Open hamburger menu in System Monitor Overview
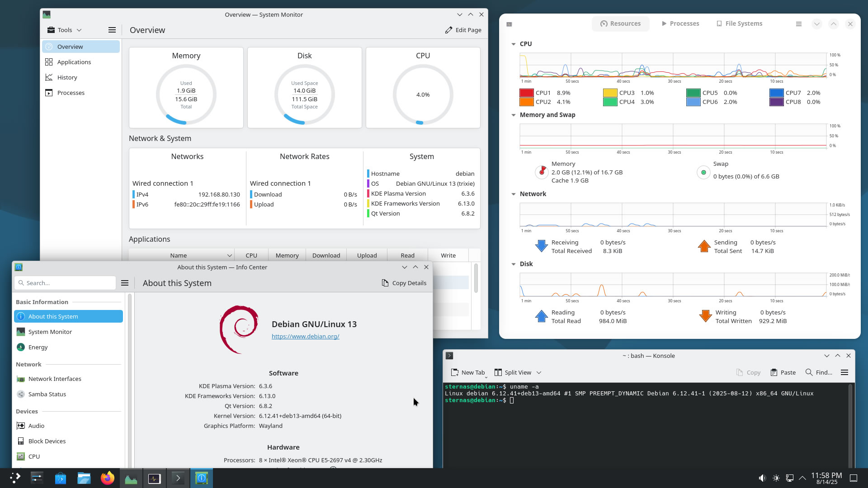 coord(112,30)
